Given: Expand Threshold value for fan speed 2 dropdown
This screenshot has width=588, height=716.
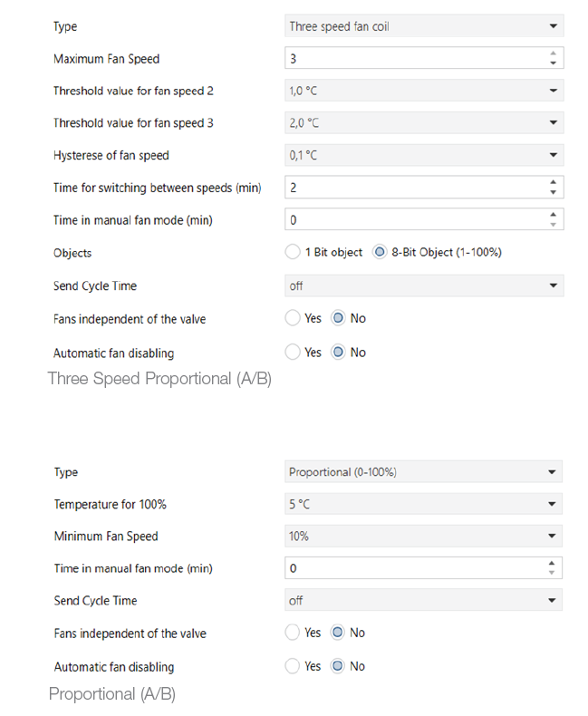Looking at the screenshot, I should (424, 91).
